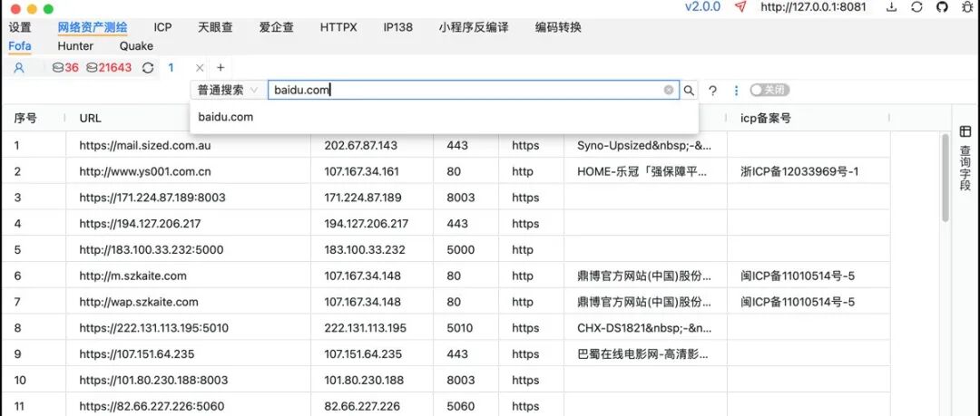
Task: Open the 爱企查 tab
Action: click(x=276, y=27)
